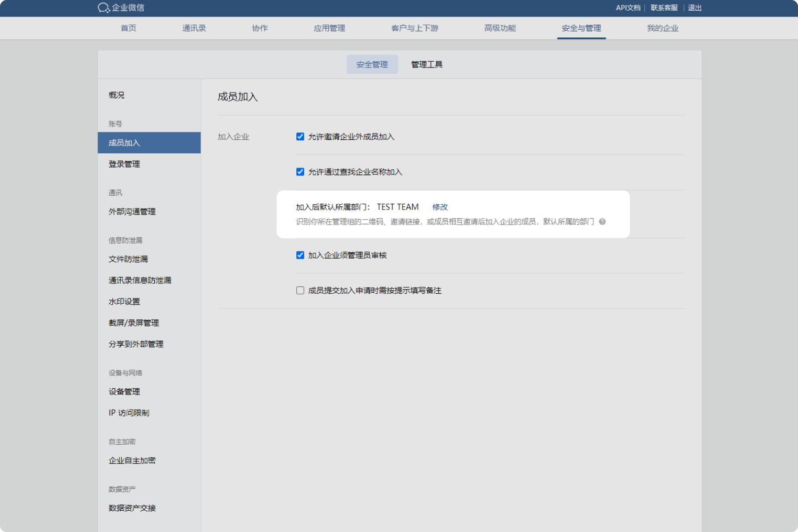The height and width of the screenshot is (532, 798).
Task: Disable 加入企业须管理员审核 checkbox
Action: tap(300, 255)
